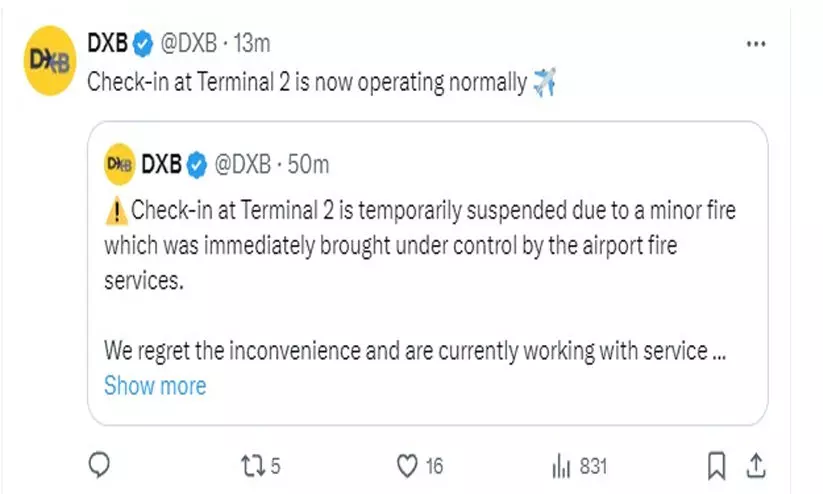Click the @DXB handle inside the quoted tweet
The height and width of the screenshot is (494, 823).
click(x=242, y=163)
